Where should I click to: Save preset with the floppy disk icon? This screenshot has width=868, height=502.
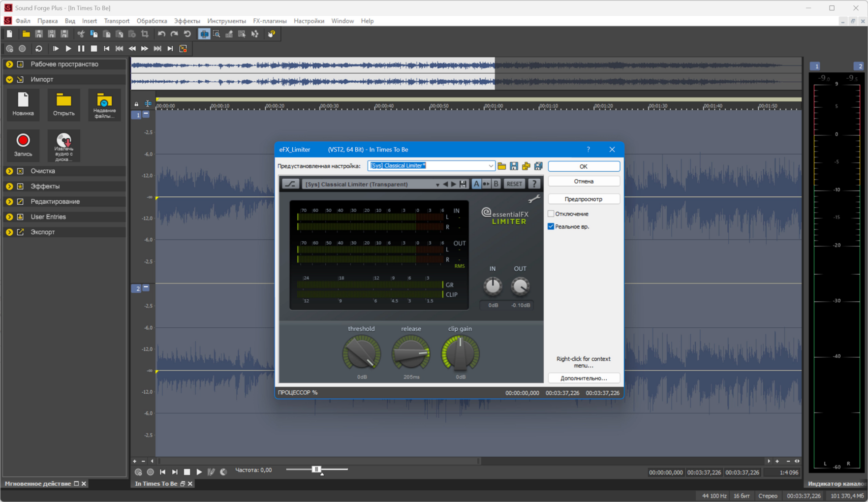514,166
